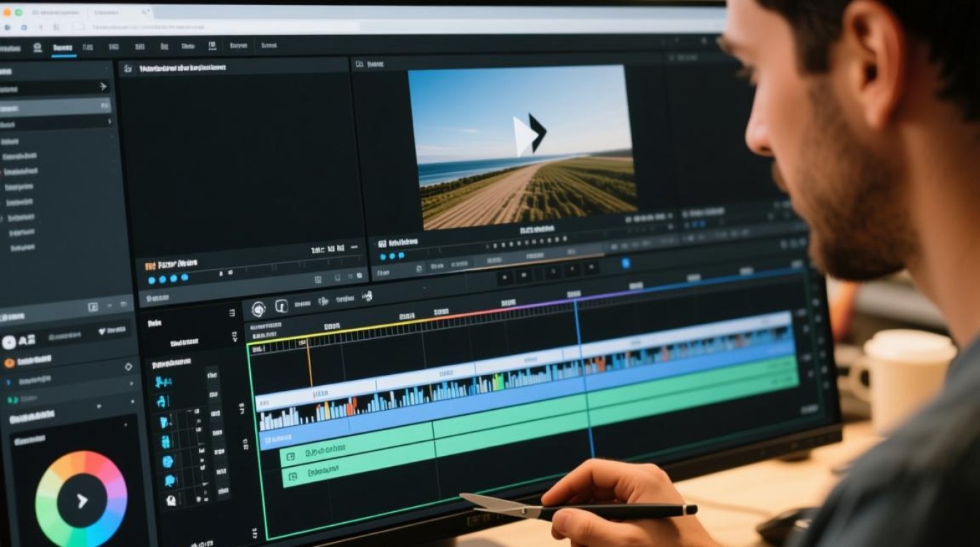Click the first icon in the dark top tab bar
Image resolution: width=980 pixels, height=547 pixels.
tap(37, 47)
